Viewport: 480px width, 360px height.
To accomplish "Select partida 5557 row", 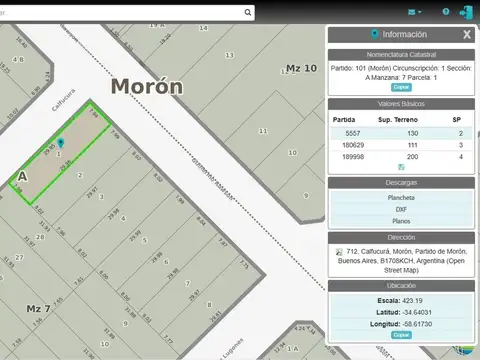I will (401, 133).
